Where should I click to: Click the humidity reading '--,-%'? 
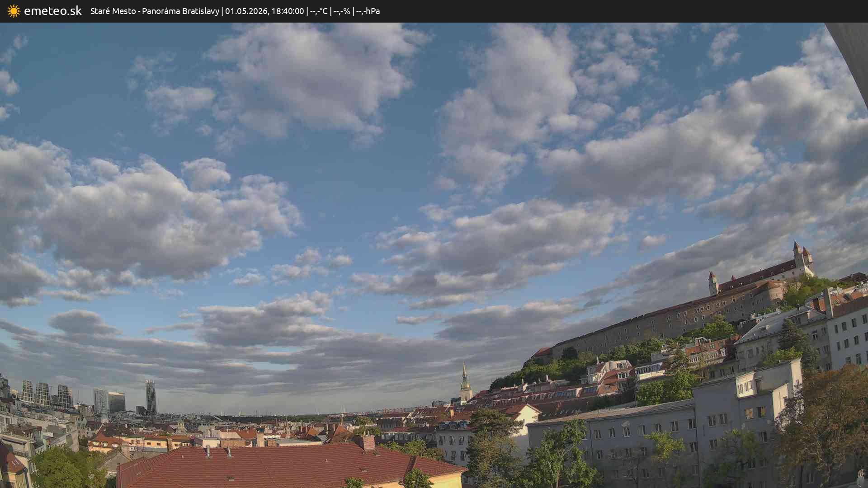pos(342,11)
